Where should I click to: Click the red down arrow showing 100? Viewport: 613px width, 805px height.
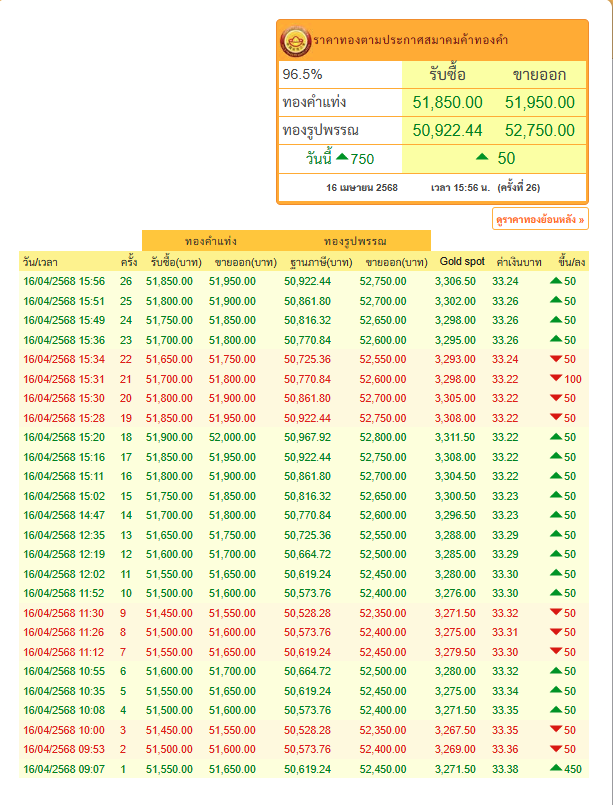pyautogui.click(x=556, y=378)
